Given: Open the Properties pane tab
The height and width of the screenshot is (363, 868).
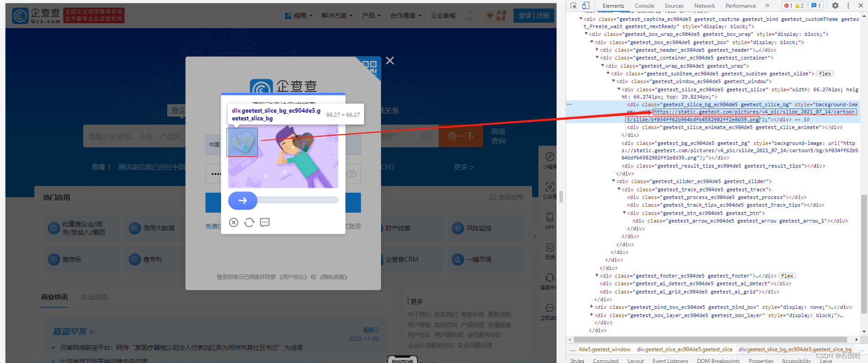Looking at the screenshot, I should [x=761, y=361].
